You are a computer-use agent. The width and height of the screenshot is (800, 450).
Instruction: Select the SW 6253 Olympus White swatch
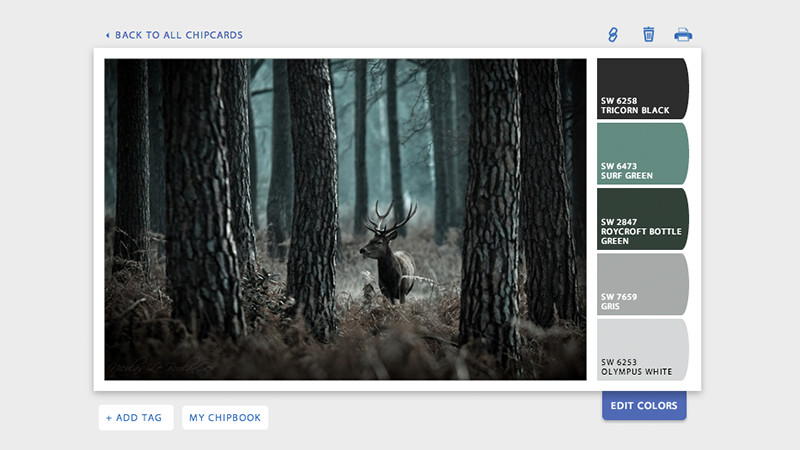(643, 349)
